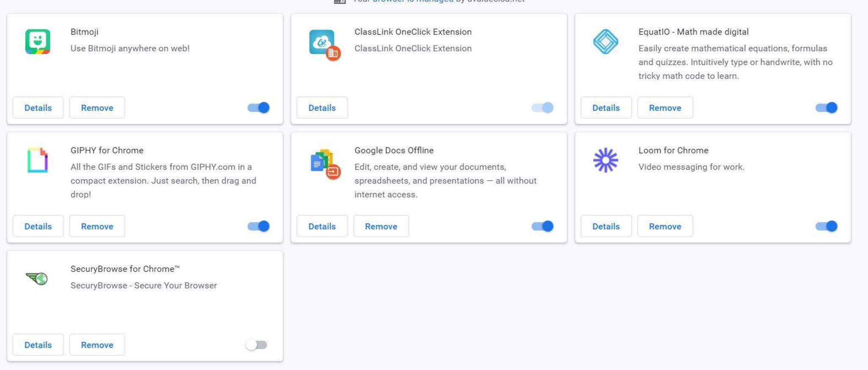Toggle off the EquatIO extension
Viewport: 868px width, 370px height.
coord(826,108)
